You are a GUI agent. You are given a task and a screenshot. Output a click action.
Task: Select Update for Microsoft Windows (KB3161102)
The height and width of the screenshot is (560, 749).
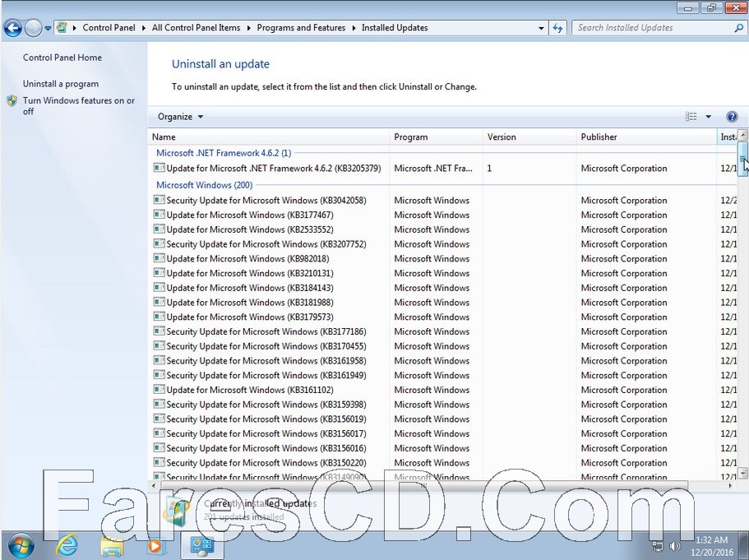coord(250,390)
